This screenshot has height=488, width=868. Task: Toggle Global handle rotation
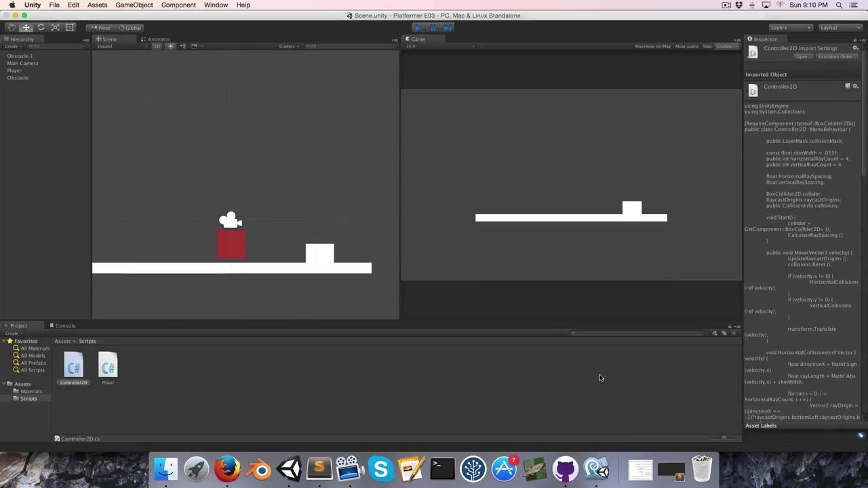coord(130,28)
